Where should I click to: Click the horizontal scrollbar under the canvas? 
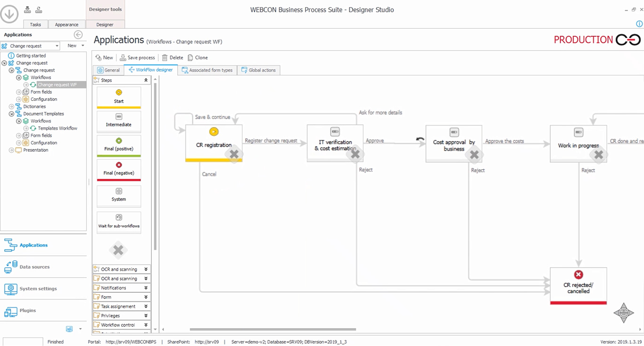(272, 330)
